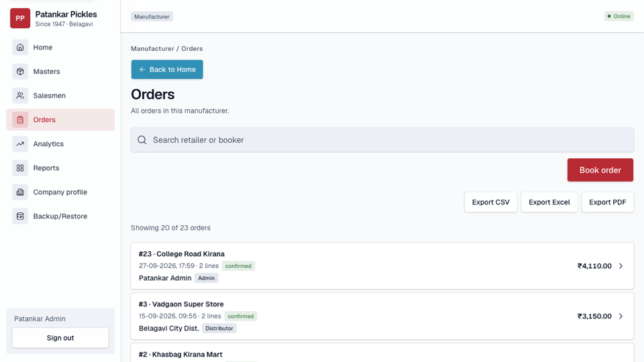Viewport: 644px width, 362px height.
Task: Click the left arrow in Back to Home
Action: coord(142,69)
